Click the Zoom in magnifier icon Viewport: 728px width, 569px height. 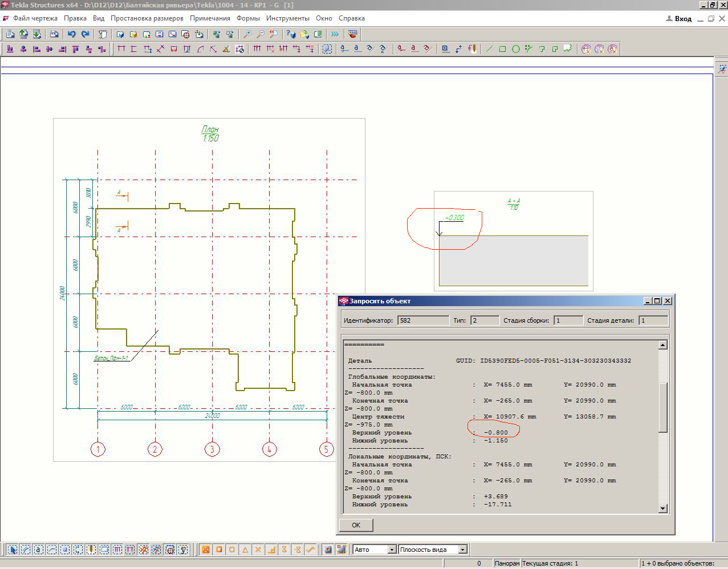(247, 34)
